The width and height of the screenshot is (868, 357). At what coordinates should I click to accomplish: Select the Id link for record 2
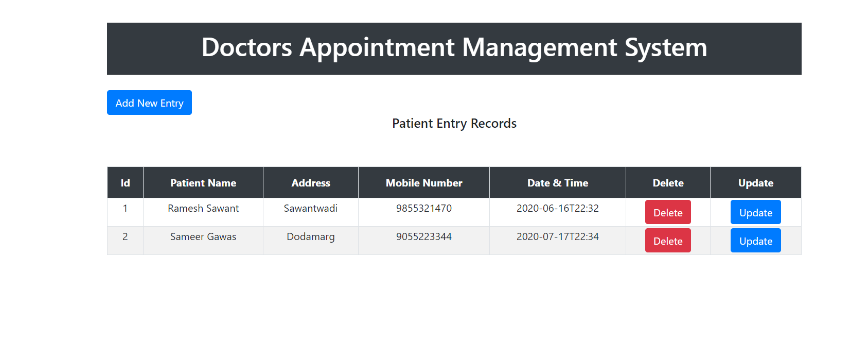click(x=125, y=236)
